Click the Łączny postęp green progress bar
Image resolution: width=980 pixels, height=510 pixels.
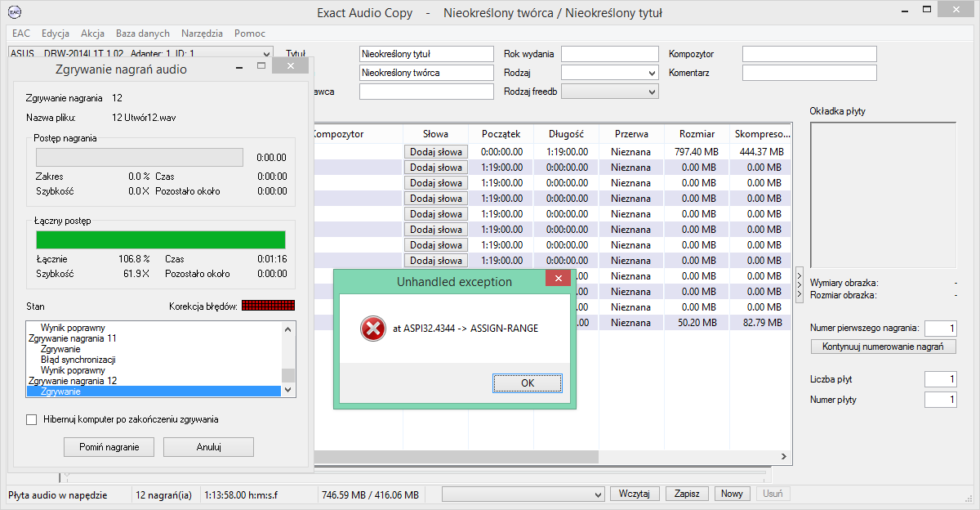click(161, 239)
